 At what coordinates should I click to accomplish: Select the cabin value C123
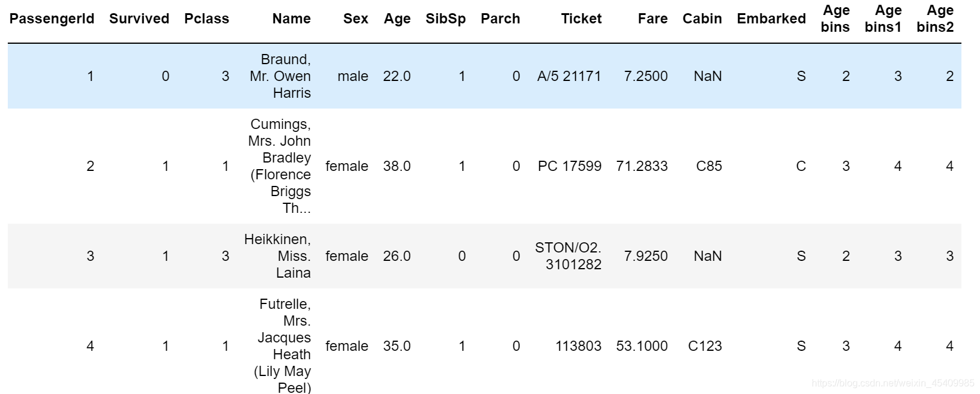pyautogui.click(x=705, y=346)
